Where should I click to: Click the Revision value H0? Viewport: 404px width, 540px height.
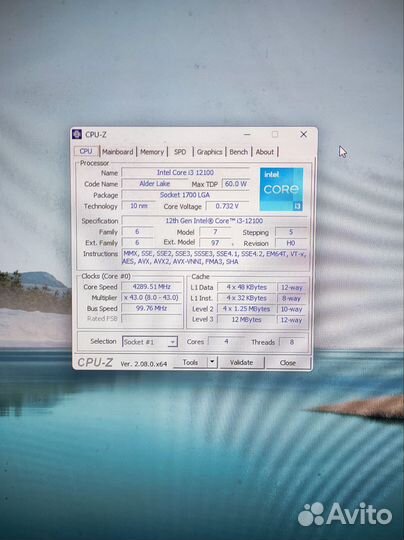tap(291, 243)
